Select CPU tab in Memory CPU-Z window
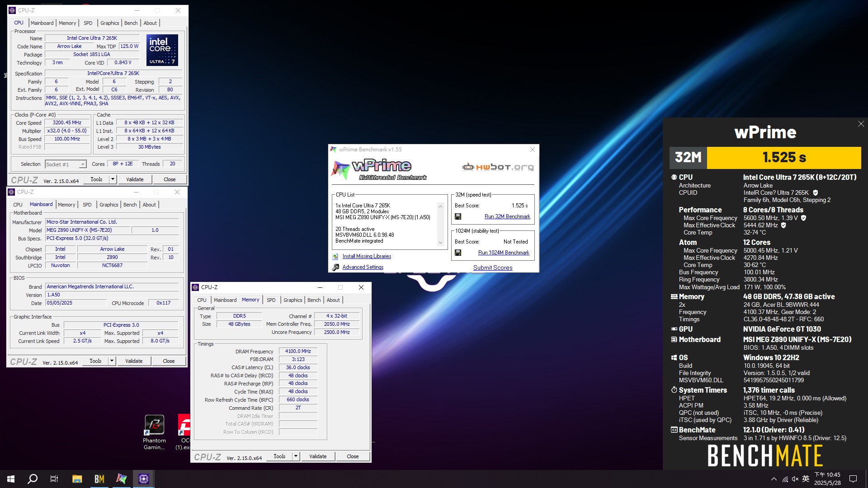This screenshot has height=488, width=868. pos(202,300)
